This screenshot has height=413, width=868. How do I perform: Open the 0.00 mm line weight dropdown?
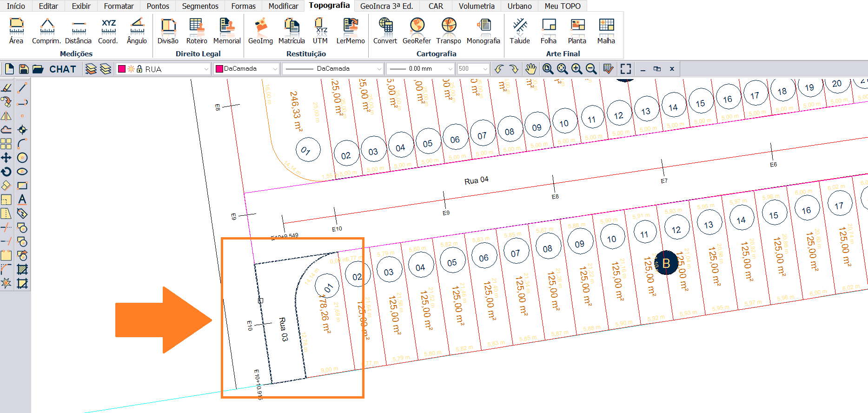tap(450, 69)
